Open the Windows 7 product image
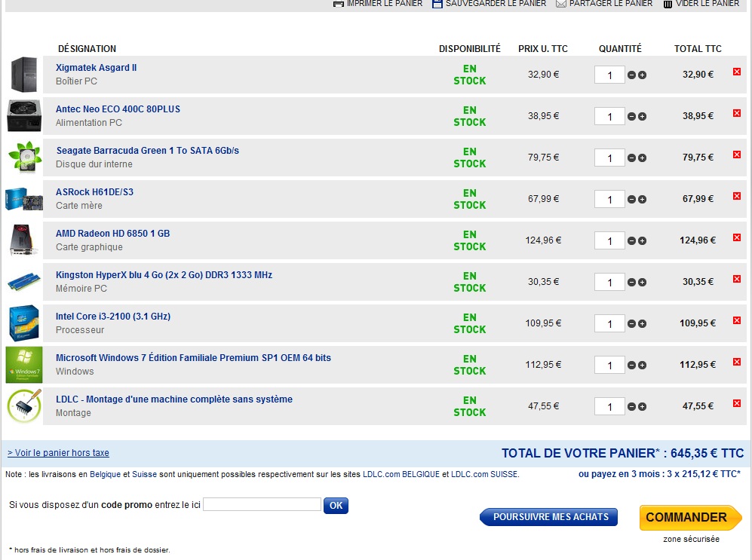Viewport: 752px width, 560px height. pos(23,365)
